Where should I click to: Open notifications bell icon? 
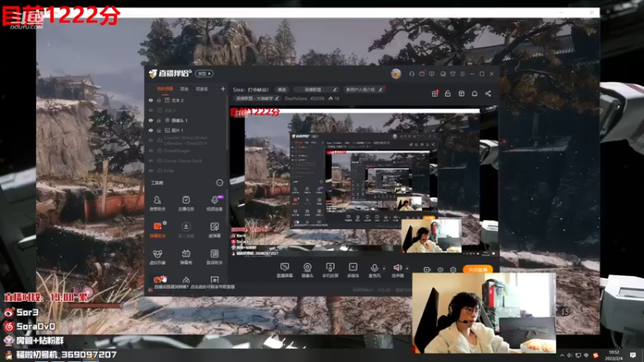pos(474,93)
